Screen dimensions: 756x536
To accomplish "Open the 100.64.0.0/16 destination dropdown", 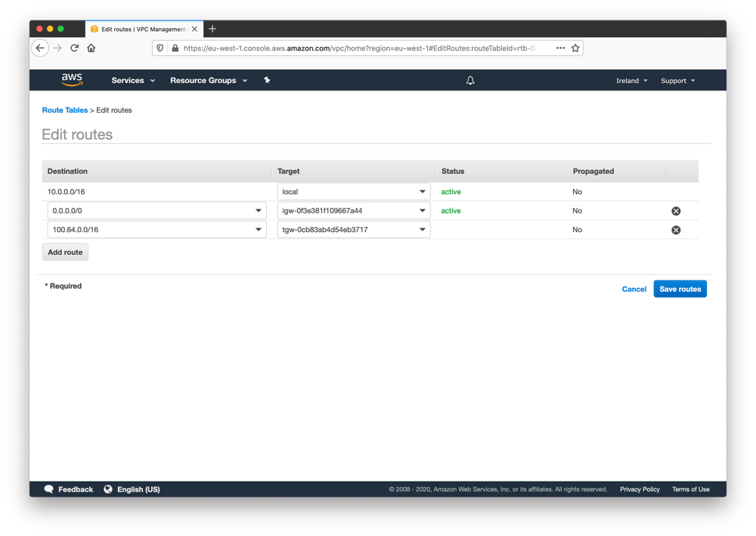I will [156, 229].
